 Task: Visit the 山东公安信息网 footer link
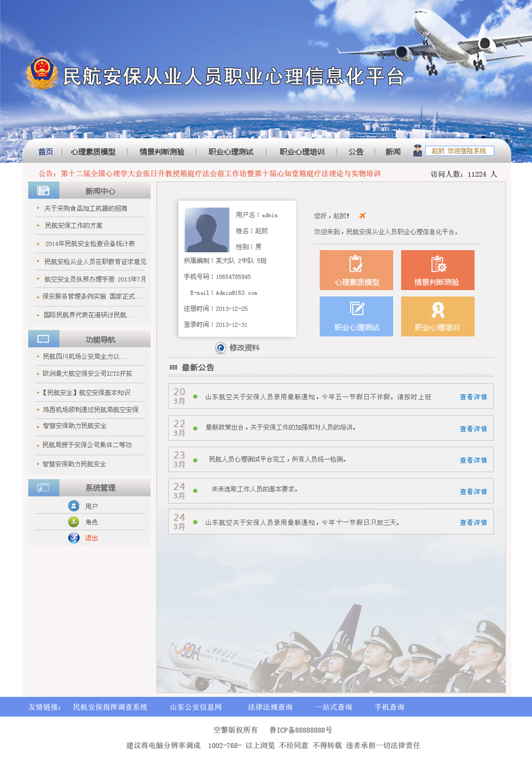click(196, 707)
